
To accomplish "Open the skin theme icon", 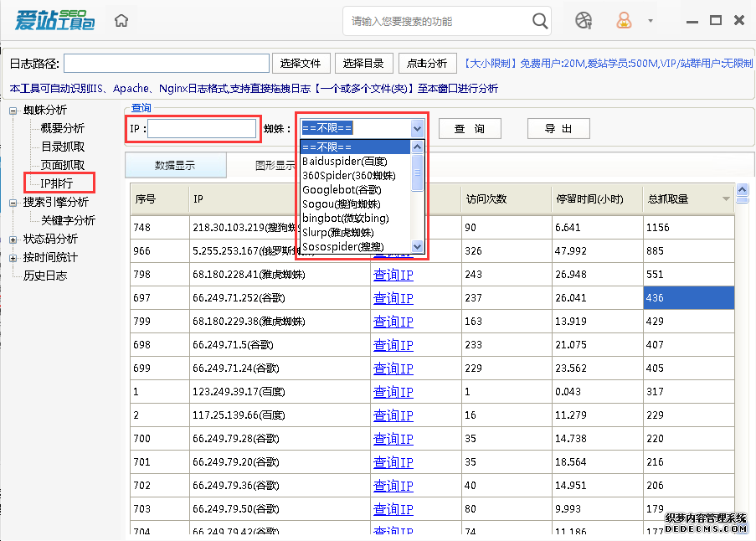I will 584,20.
